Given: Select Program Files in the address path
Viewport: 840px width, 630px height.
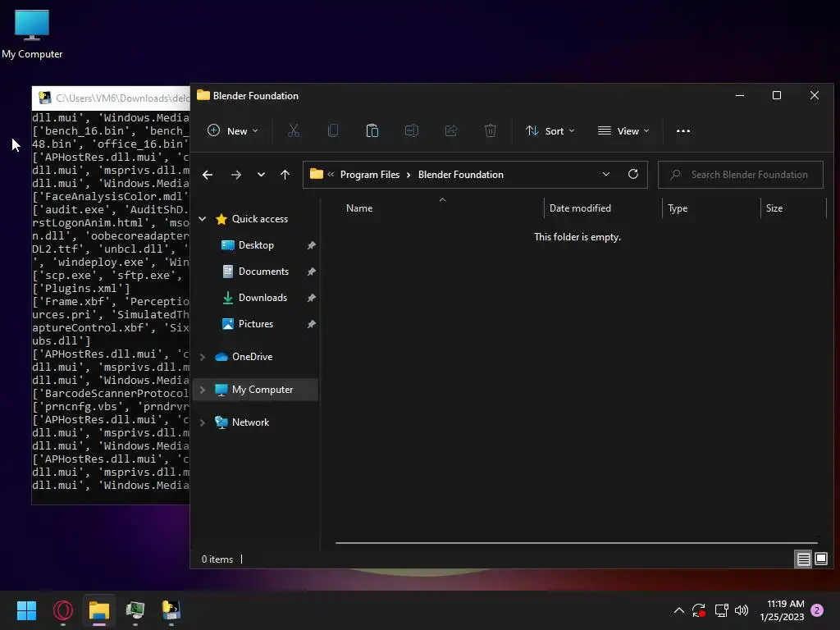Looking at the screenshot, I should 370,175.
